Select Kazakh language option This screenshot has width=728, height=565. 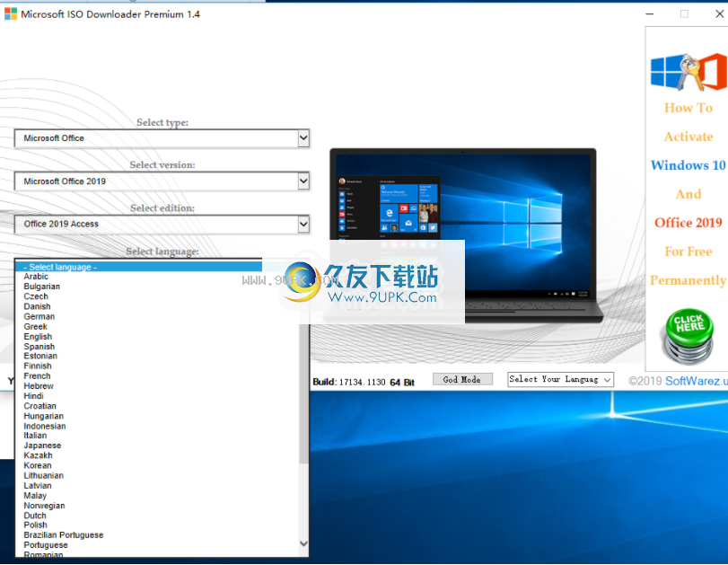[x=38, y=455]
